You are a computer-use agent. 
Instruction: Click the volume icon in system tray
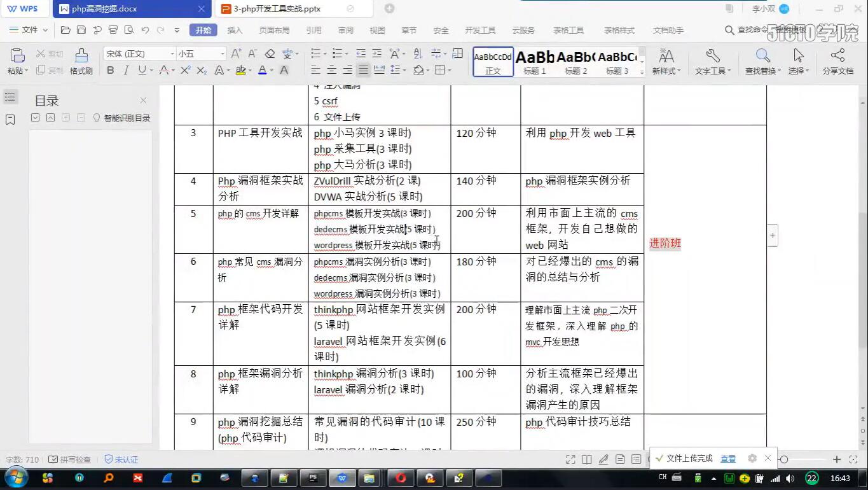click(790, 478)
